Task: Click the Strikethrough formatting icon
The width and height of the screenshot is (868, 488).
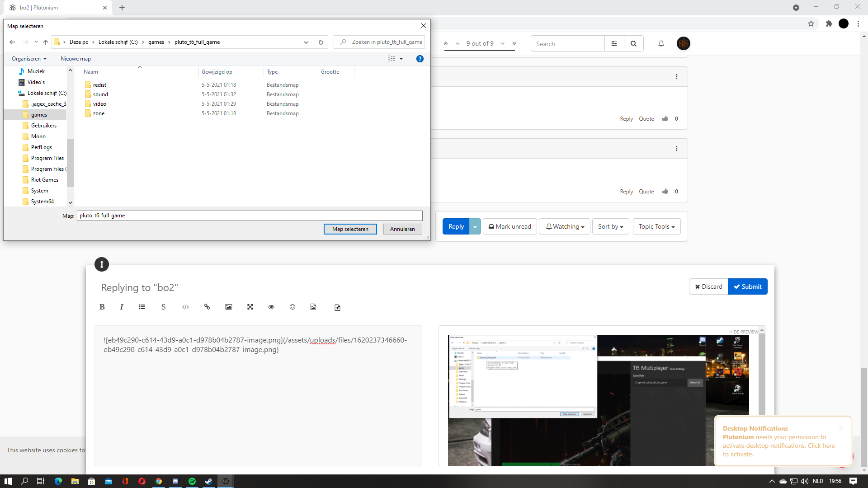Action: tap(164, 307)
